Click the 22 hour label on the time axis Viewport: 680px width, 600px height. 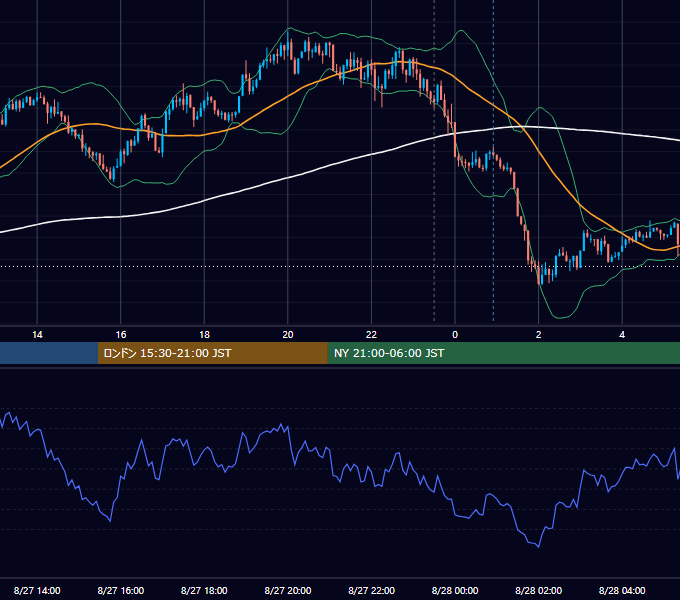[371, 335]
